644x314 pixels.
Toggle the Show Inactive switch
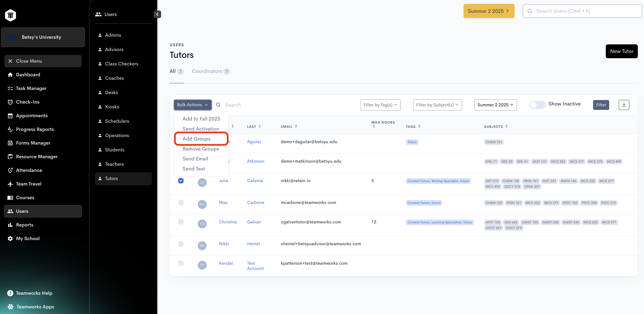(x=537, y=105)
